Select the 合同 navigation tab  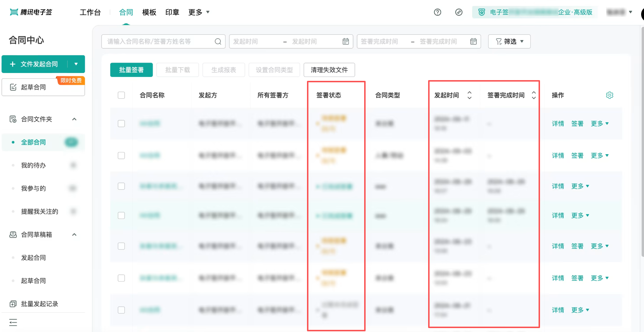tap(126, 12)
